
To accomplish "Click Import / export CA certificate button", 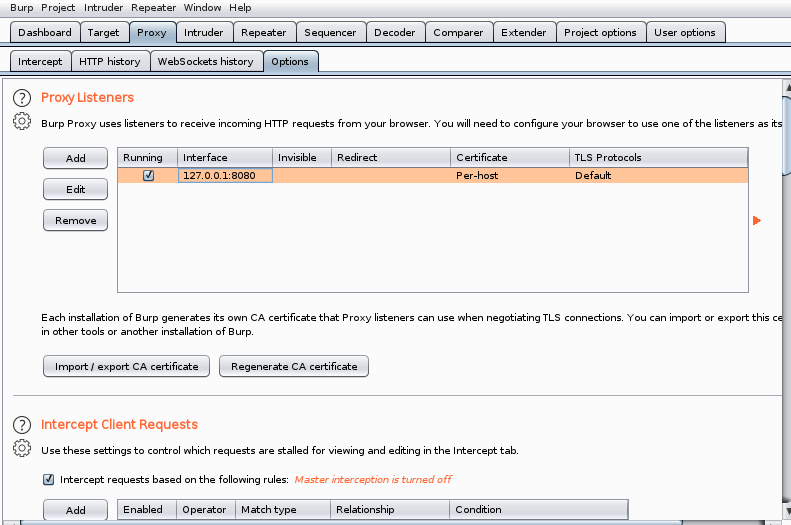I will [x=126, y=366].
